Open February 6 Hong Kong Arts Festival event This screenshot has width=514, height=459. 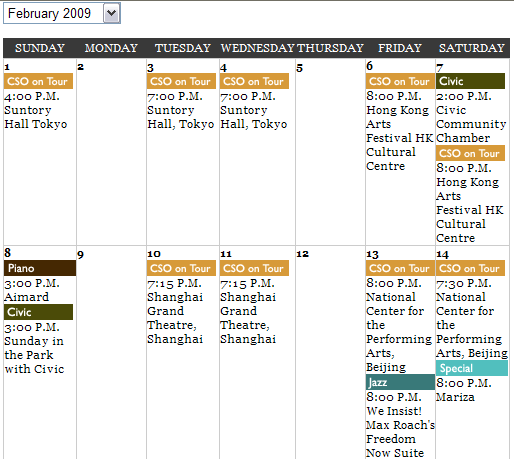point(399,131)
